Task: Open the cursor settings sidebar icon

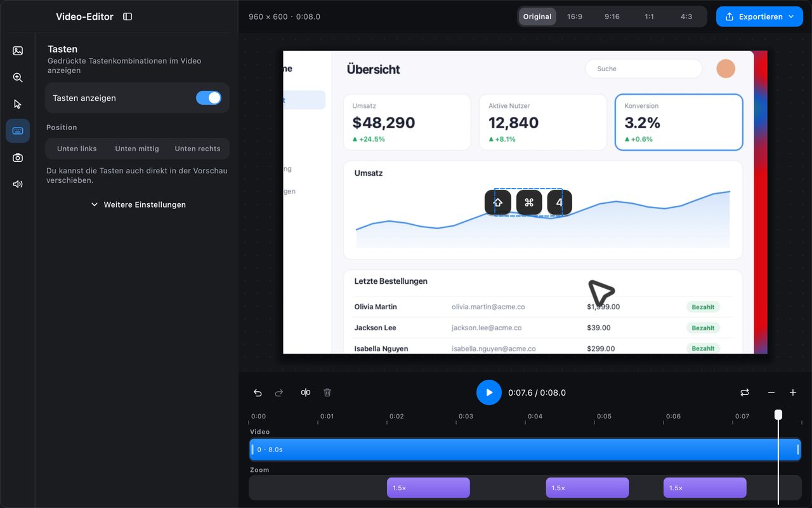Action: pos(18,104)
